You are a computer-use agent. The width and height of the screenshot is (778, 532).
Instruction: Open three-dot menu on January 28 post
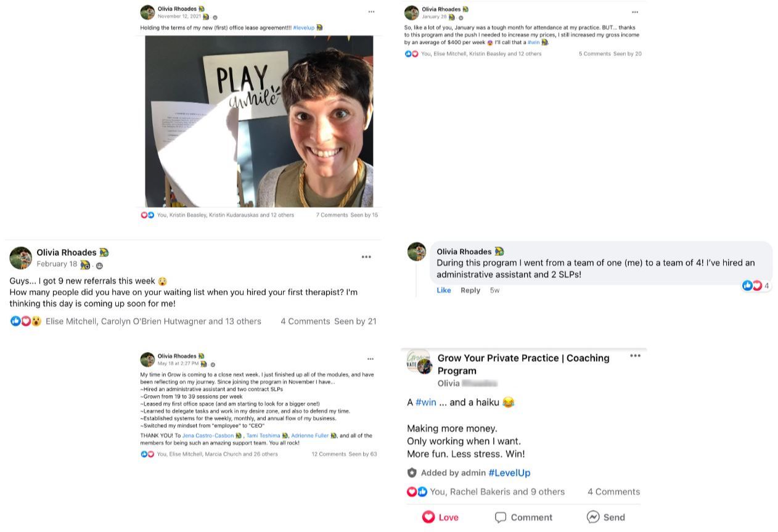(635, 12)
